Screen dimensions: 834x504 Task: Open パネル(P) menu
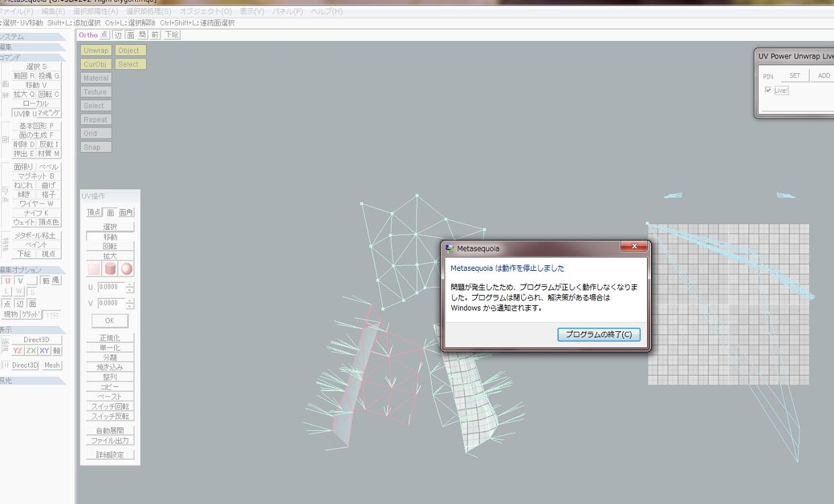[x=287, y=11]
